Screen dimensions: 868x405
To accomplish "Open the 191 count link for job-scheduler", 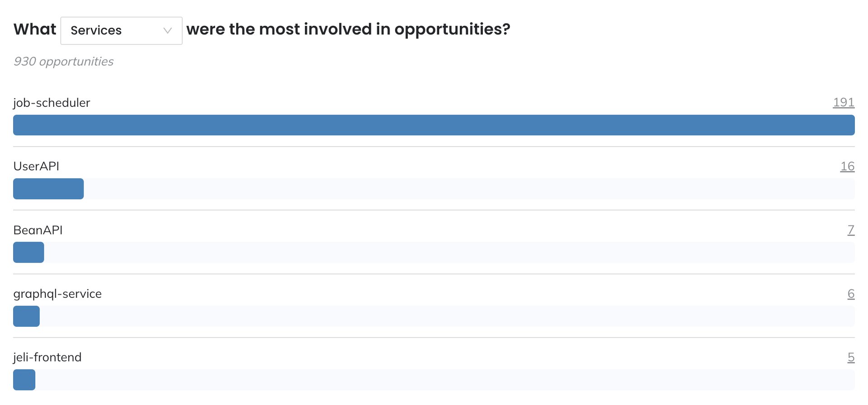I will tap(843, 103).
